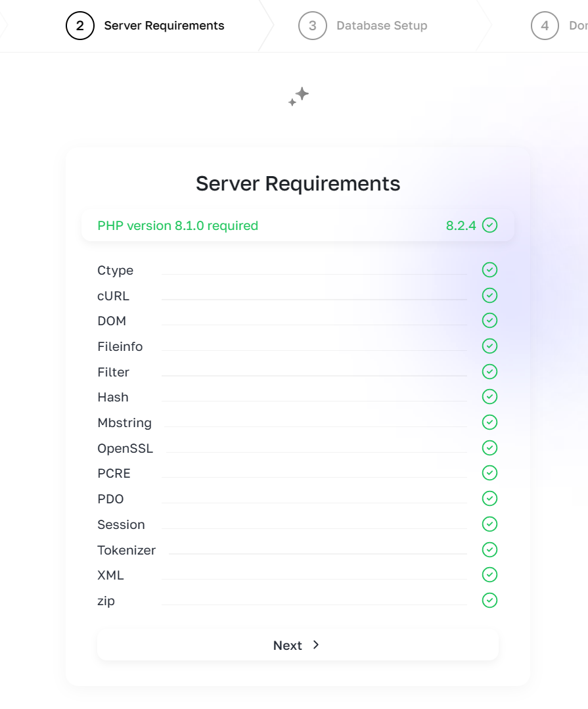Click the "Mbstring" extension label
Image resolution: width=588 pixels, height=709 pixels.
(125, 423)
